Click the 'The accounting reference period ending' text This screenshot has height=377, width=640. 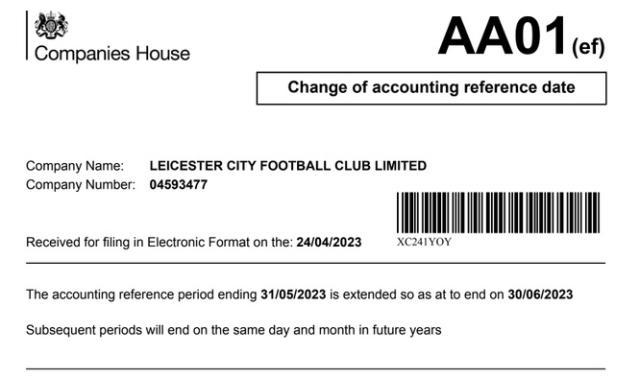141,294
